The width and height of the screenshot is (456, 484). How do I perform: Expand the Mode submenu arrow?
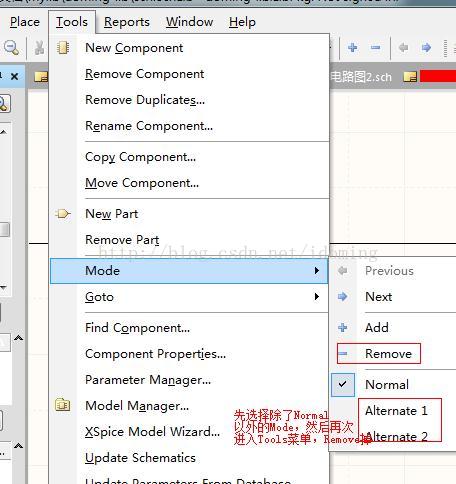coord(317,271)
